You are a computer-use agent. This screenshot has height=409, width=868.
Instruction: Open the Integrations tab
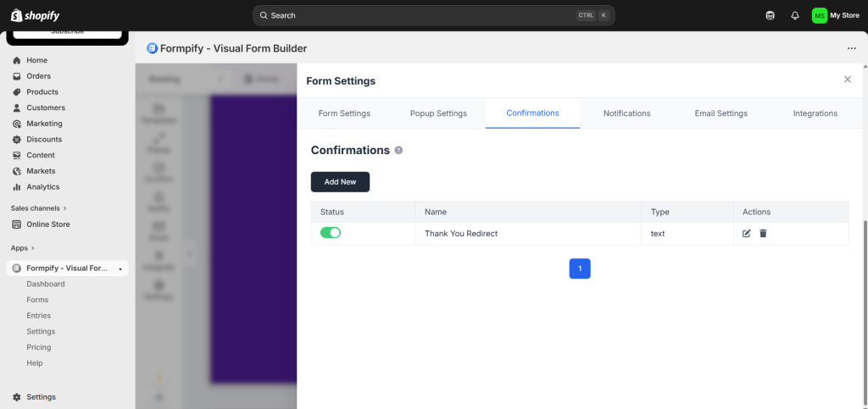815,113
